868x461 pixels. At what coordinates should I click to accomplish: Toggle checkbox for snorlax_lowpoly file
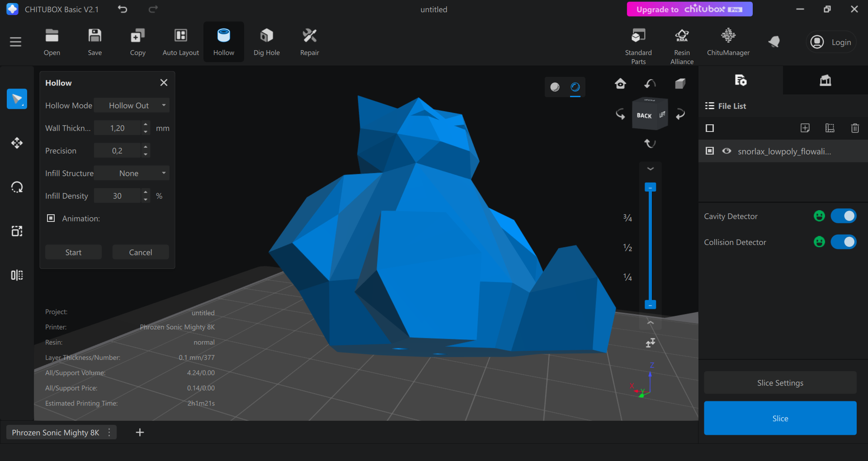[x=710, y=151]
